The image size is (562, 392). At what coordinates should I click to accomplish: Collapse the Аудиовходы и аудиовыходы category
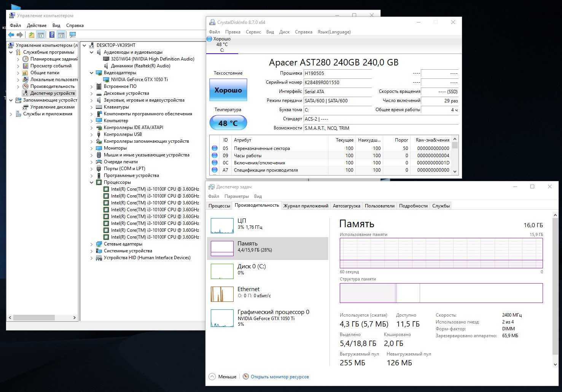tap(92, 52)
